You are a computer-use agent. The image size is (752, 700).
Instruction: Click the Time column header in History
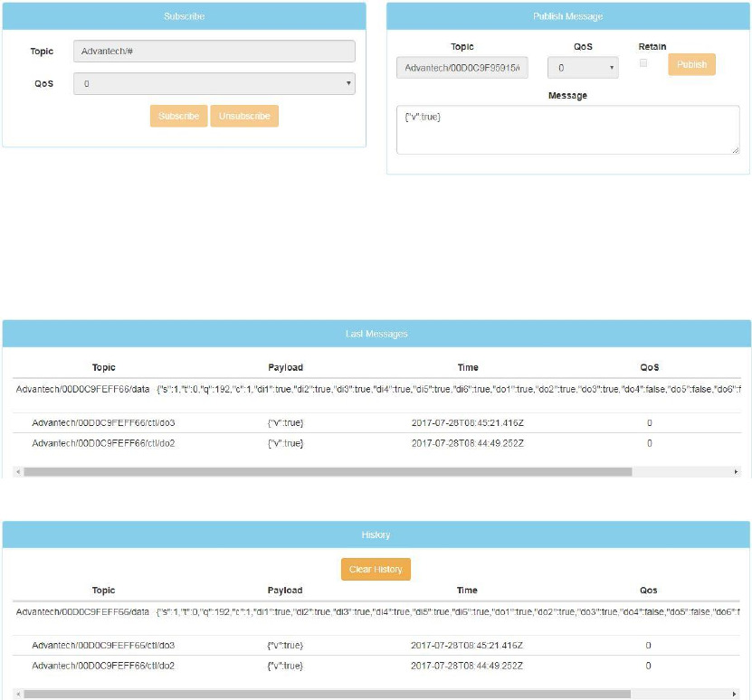click(467, 591)
